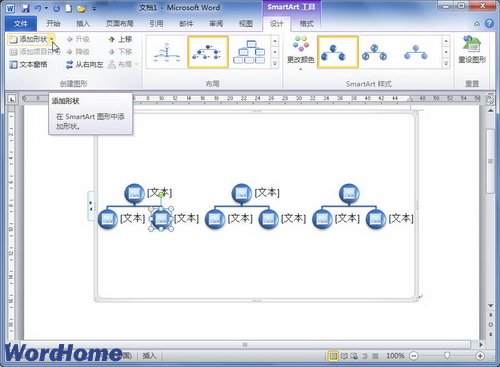Click the zoom slider handle
500x367 pixels.
click(x=447, y=356)
